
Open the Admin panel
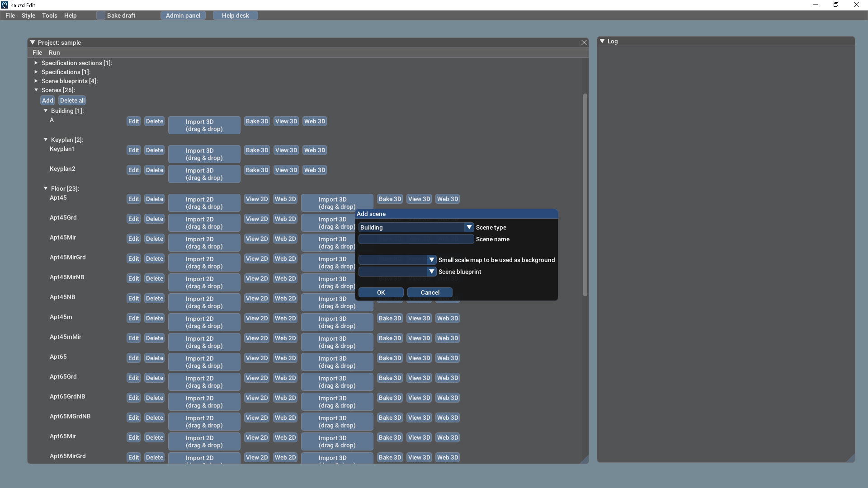[183, 15]
